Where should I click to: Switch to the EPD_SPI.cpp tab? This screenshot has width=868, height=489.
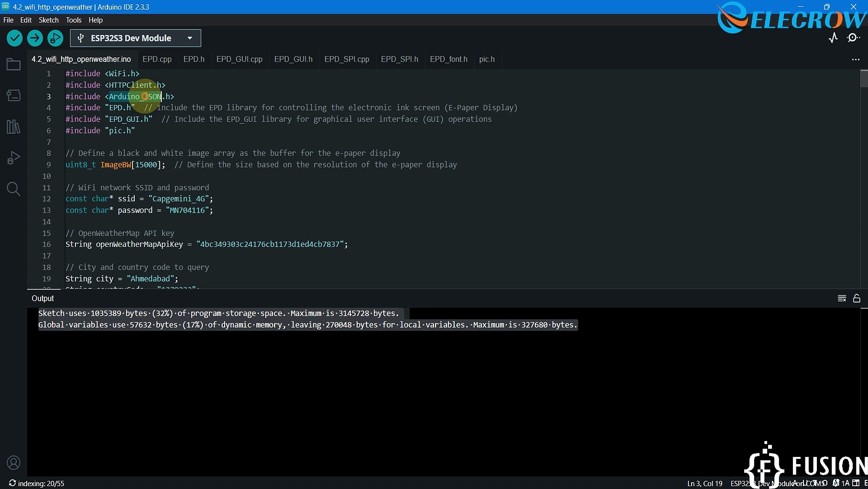pyautogui.click(x=347, y=59)
